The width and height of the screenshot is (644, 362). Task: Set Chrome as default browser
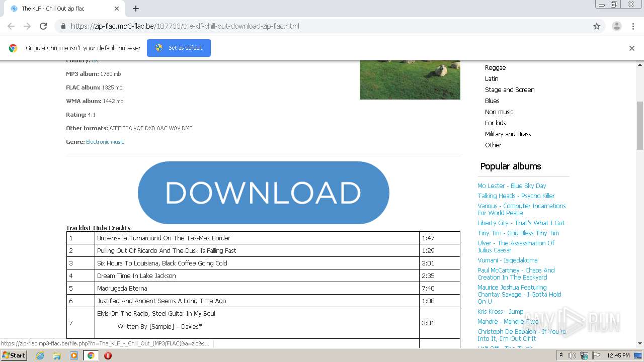179,48
